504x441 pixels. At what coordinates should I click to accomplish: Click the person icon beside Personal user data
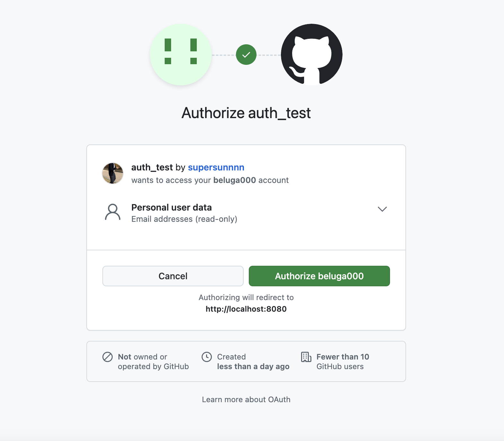point(113,212)
